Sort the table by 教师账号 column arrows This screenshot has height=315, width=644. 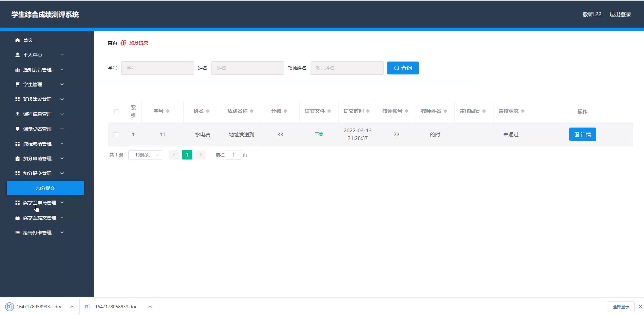pyautogui.click(x=407, y=111)
